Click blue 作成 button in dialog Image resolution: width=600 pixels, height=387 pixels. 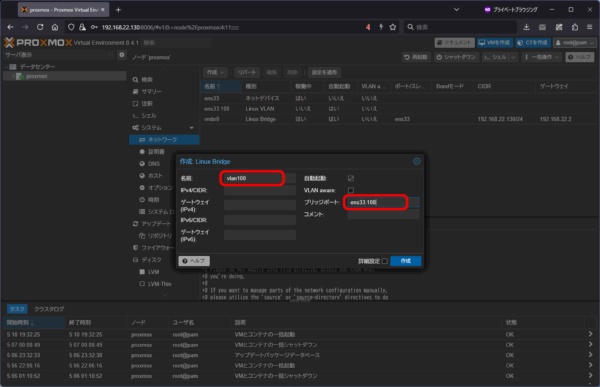pos(406,261)
